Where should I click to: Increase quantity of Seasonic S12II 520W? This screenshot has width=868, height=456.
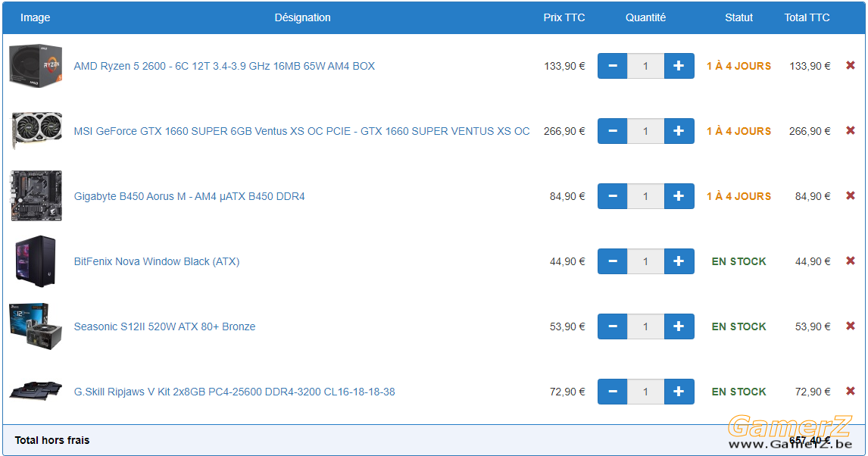(679, 326)
